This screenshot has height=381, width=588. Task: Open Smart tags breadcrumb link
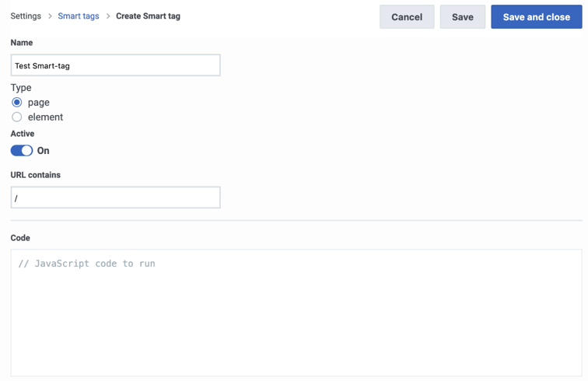(79, 16)
